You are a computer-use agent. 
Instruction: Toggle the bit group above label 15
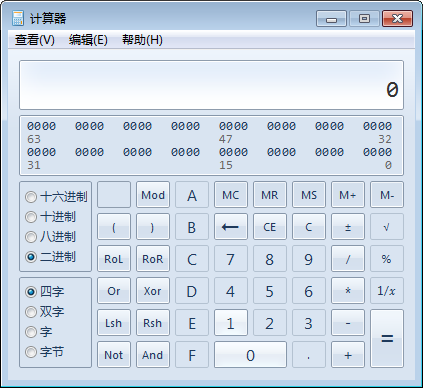233,152
